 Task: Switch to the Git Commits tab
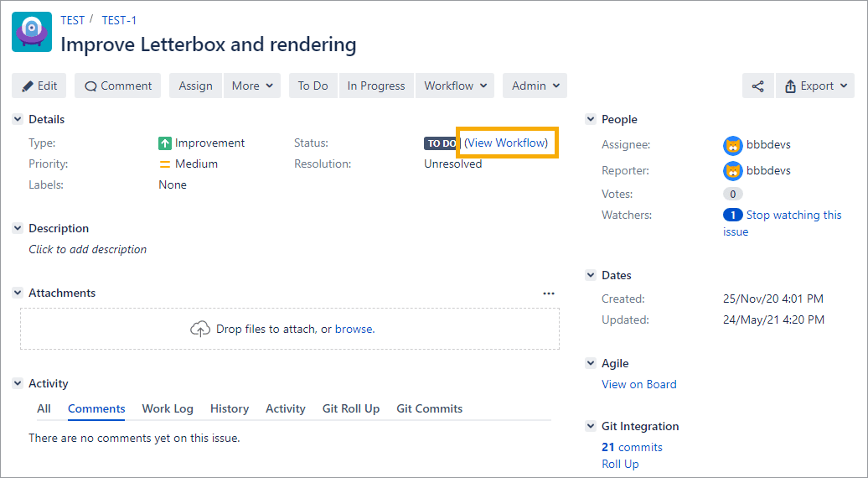tap(429, 408)
